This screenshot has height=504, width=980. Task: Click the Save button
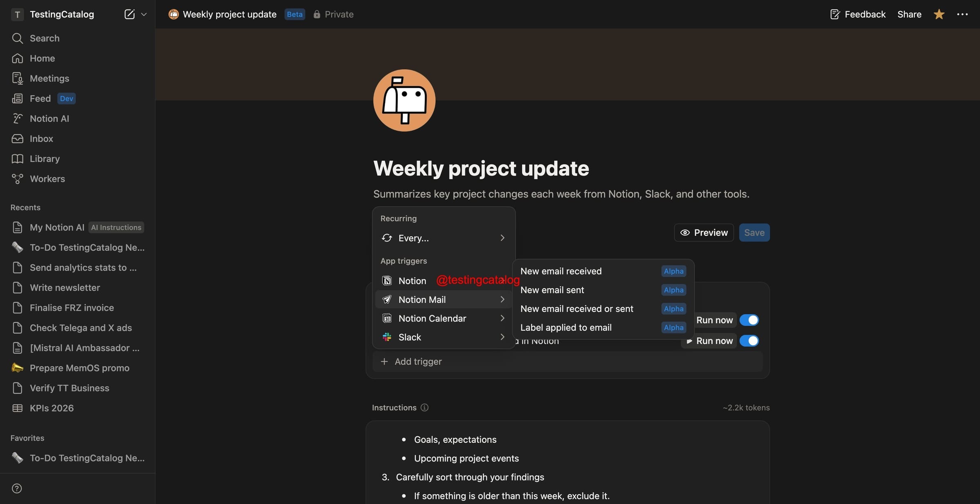tap(754, 233)
